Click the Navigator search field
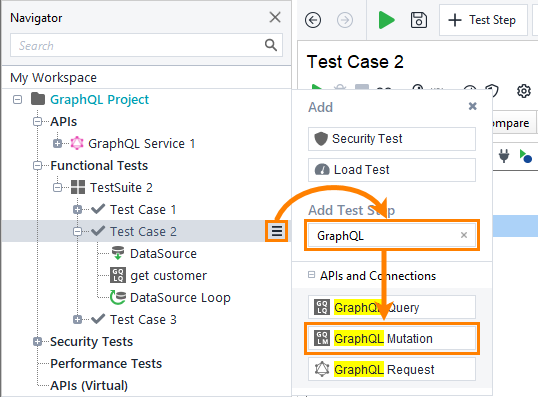538x397 pixels. pyautogui.click(x=147, y=45)
